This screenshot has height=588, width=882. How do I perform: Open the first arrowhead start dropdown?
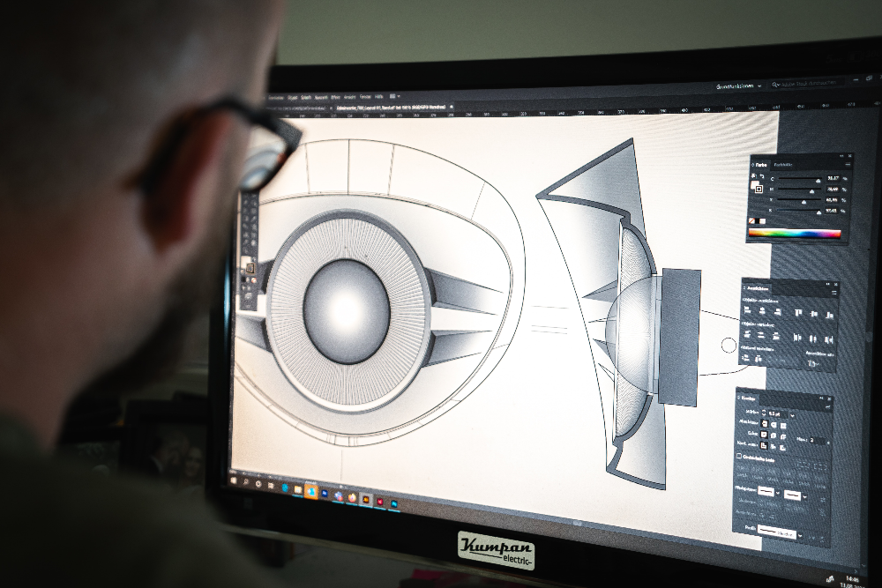tap(776, 491)
